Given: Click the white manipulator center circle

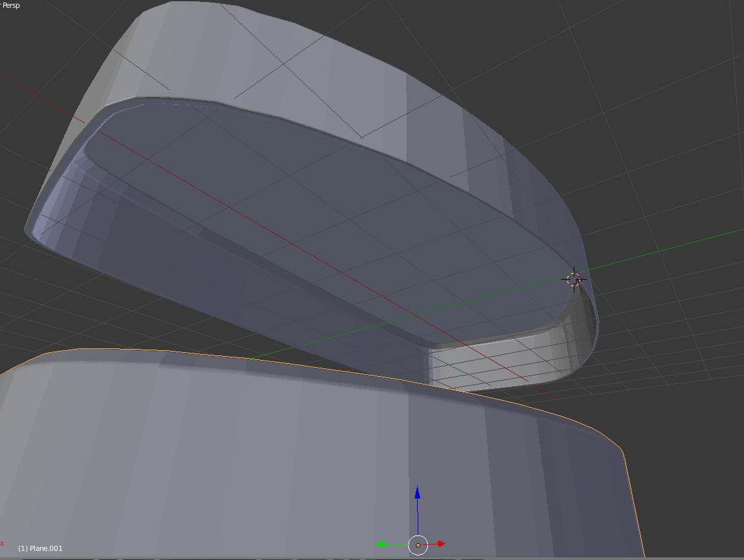Looking at the screenshot, I should [418, 545].
